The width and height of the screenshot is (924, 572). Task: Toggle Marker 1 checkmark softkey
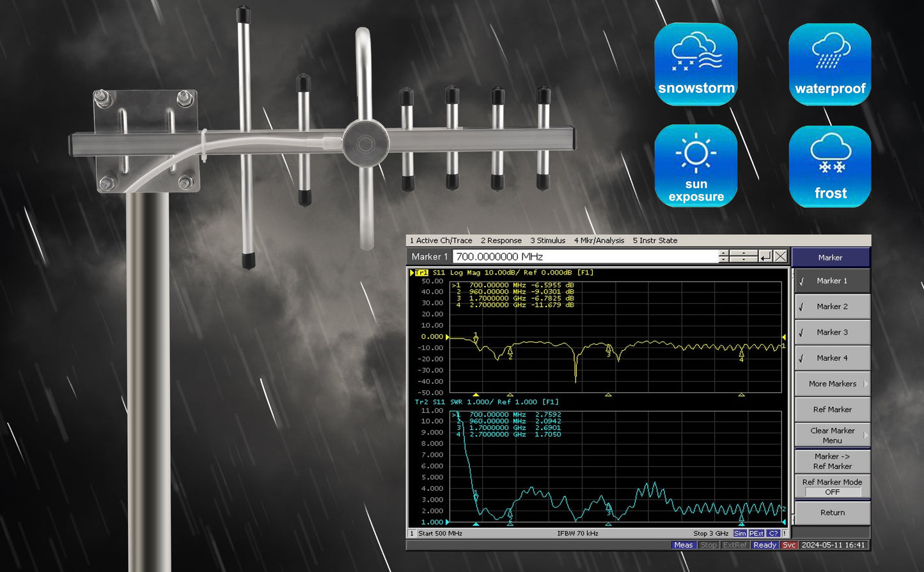point(831,281)
